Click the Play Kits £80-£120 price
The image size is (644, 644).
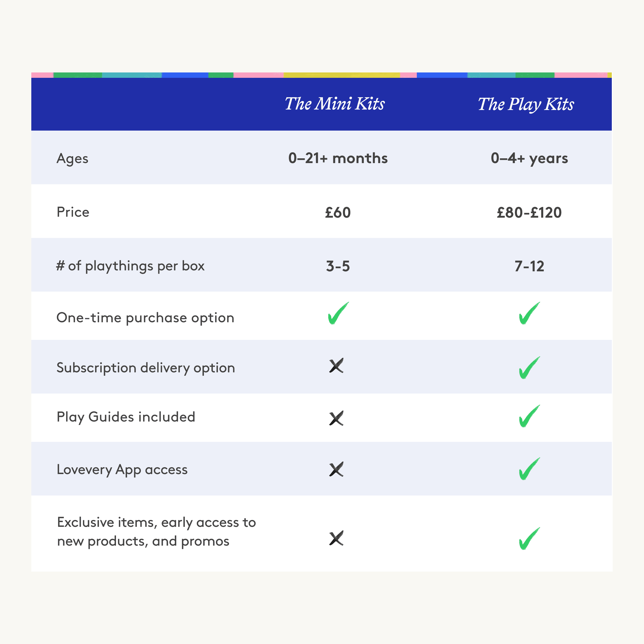point(529,213)
